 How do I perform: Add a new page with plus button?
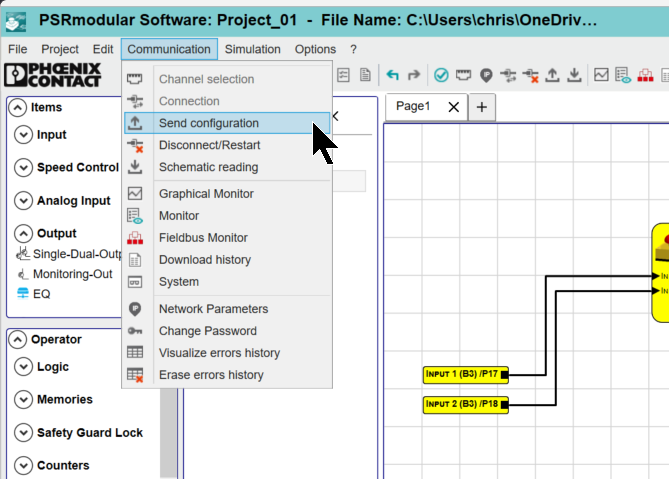pyautogui.click(x=482, y=107)
